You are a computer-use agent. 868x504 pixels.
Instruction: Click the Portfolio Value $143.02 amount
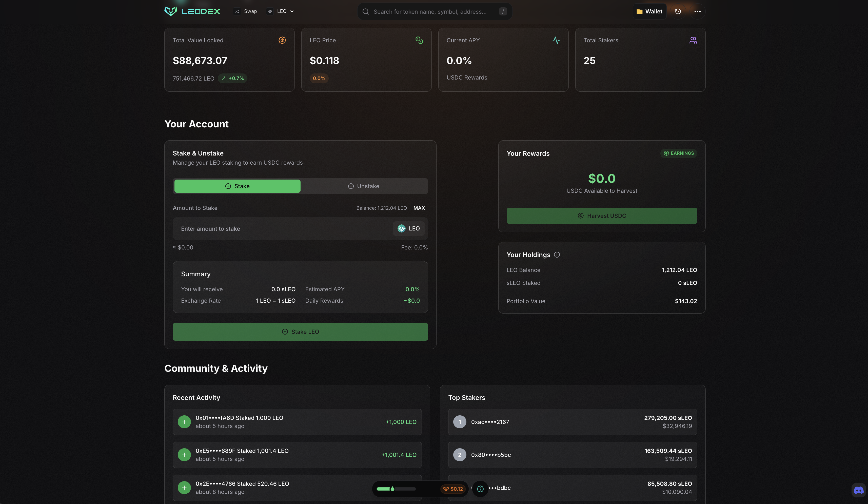[x=686, y=301]
